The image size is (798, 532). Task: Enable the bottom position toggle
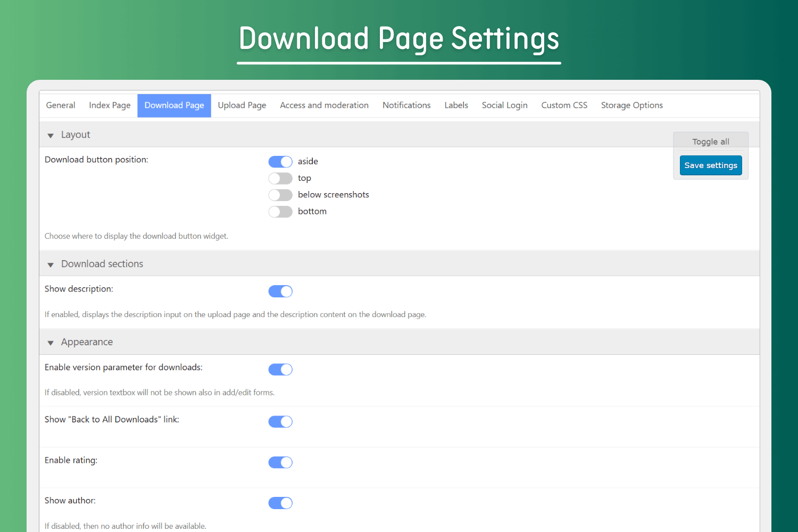coord(280,212)
